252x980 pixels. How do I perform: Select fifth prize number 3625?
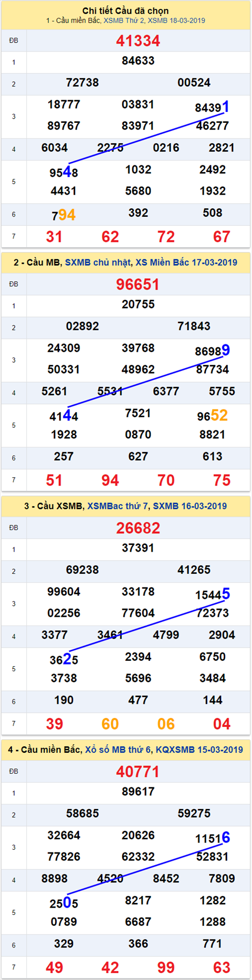pyautogui.click(x=64, y=659)
